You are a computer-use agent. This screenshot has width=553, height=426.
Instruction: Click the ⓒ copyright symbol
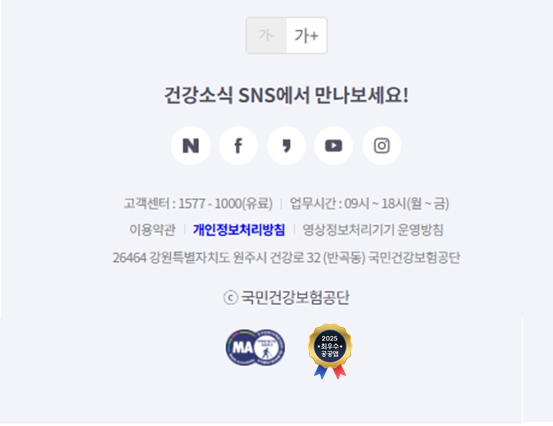pos(230,298)
